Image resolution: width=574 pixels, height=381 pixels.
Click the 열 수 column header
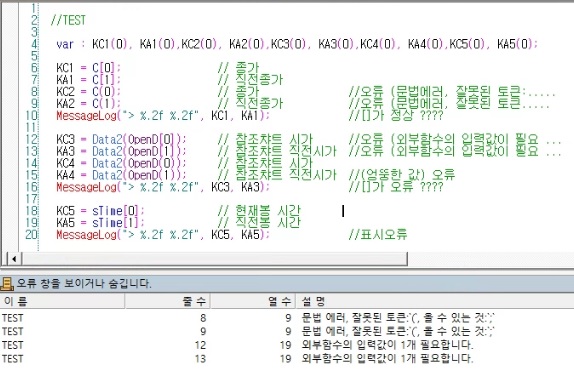coord(253,301)
